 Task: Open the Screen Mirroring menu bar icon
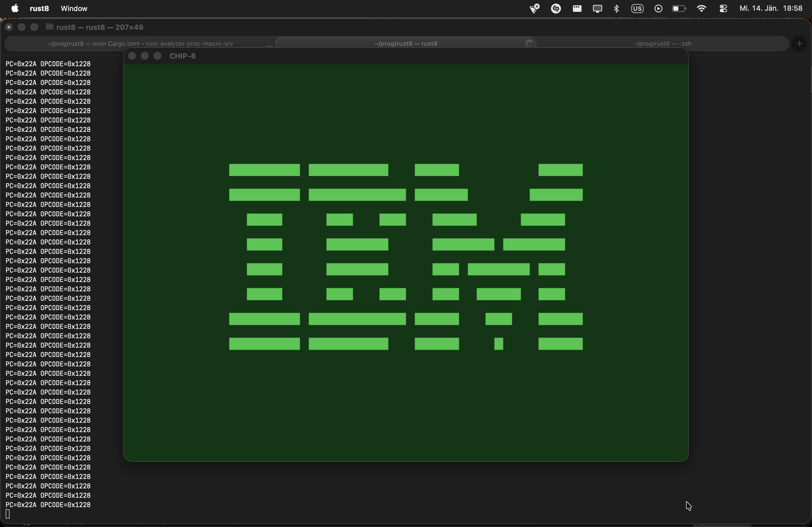point(598,8)
